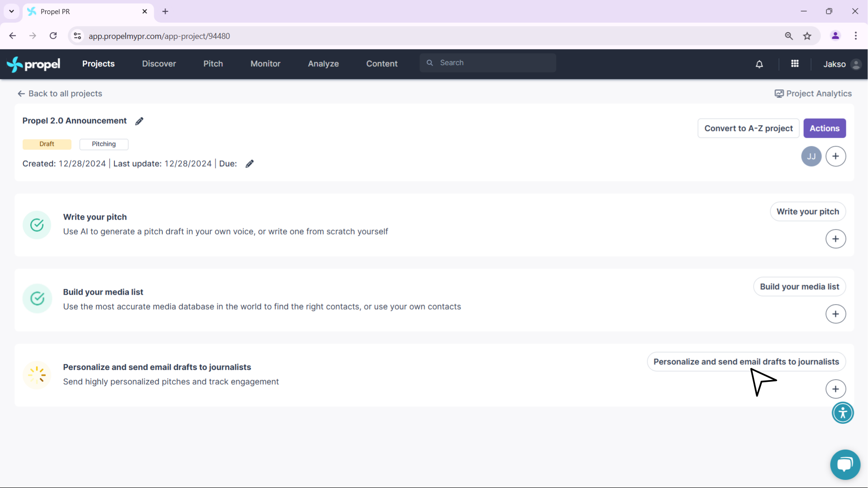
Task: Open the accessibility widget
Action: pos(843,413)
